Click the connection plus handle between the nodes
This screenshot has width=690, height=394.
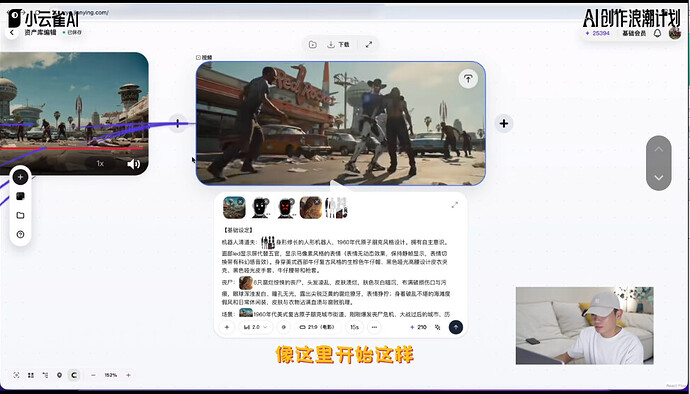178,123
